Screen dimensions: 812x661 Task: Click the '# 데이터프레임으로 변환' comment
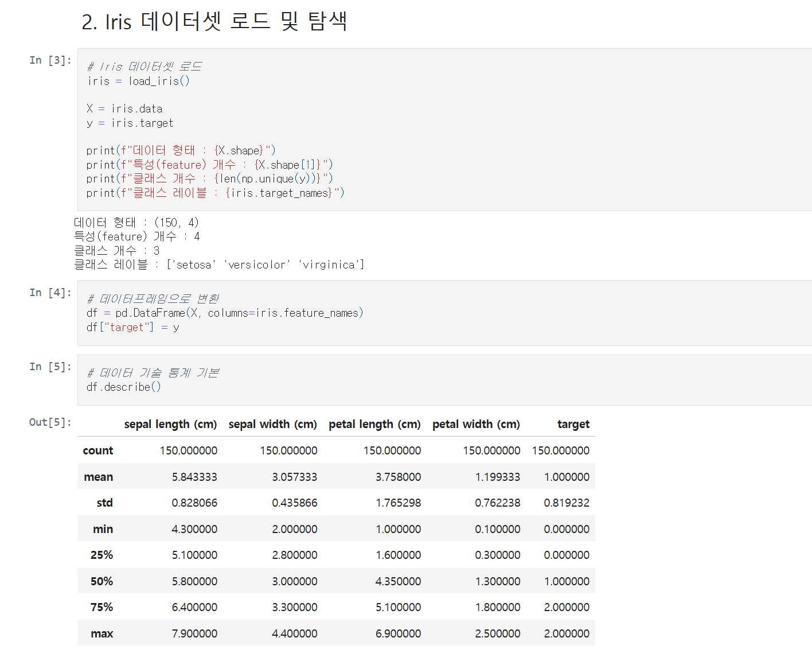153,299
